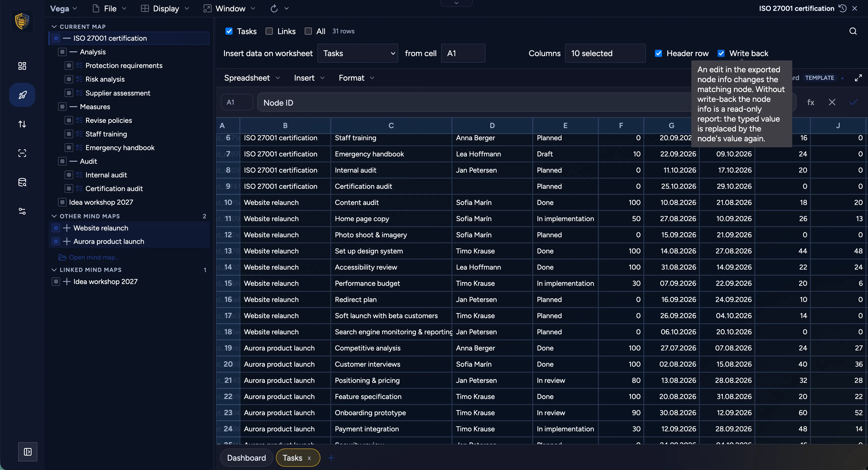
Task: Click the expand fullscreen arrows icon
Action: click(858, 78)
